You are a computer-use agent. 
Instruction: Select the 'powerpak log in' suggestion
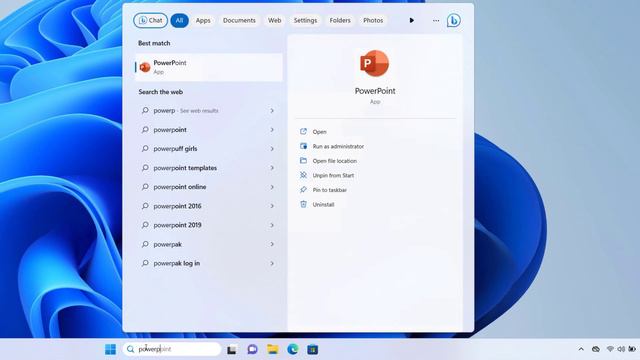click(x=209, y=263)
